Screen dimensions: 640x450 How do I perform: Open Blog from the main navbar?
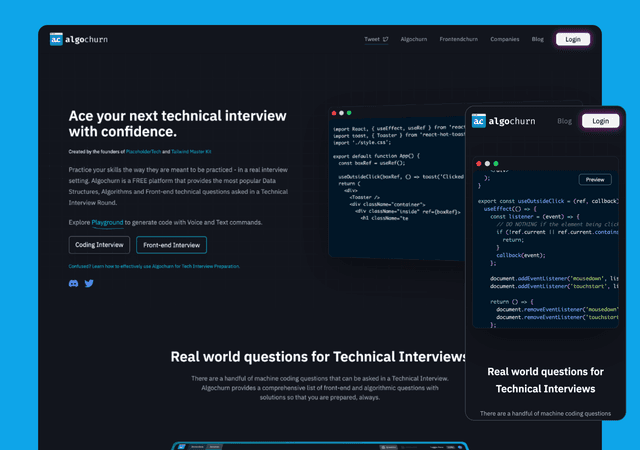tap(537, 40)
